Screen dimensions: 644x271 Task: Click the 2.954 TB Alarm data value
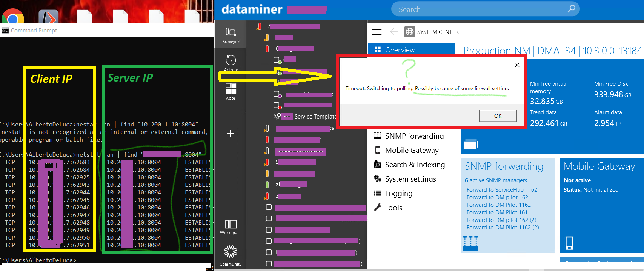(608, 123)
